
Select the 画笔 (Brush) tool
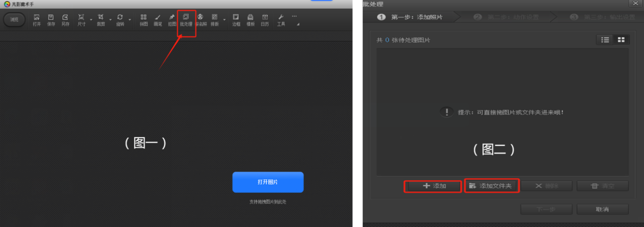[157, 20]
